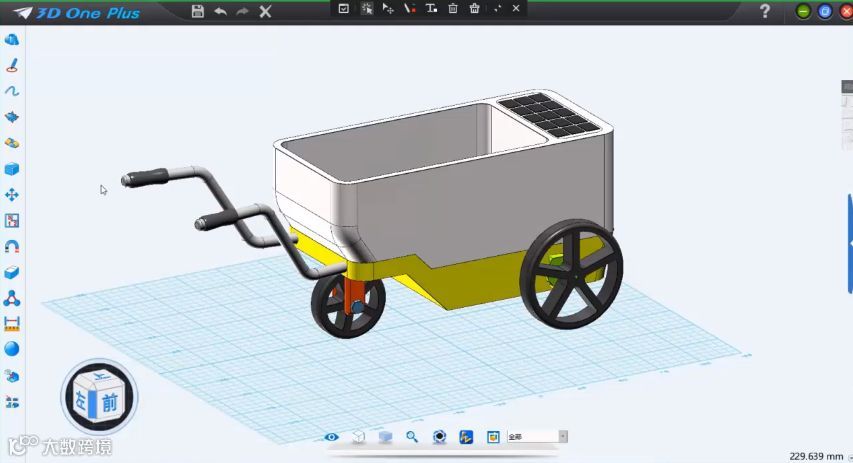
Task: Click the magnifier zoom tool
Action: (412, 437)
